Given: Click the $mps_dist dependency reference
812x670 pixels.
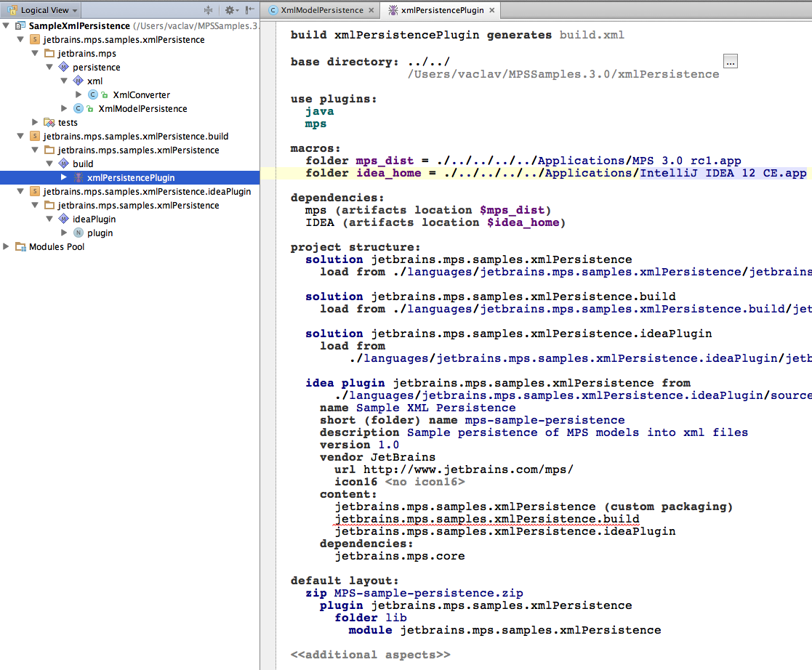Looking at the screenshot, I should pyautogui.click(x=512, y=210).
